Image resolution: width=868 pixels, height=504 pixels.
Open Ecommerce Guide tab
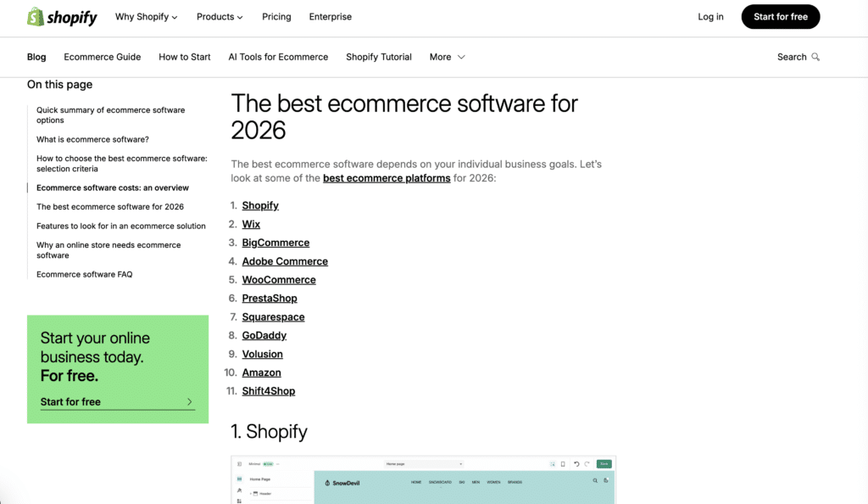point(103,57)
